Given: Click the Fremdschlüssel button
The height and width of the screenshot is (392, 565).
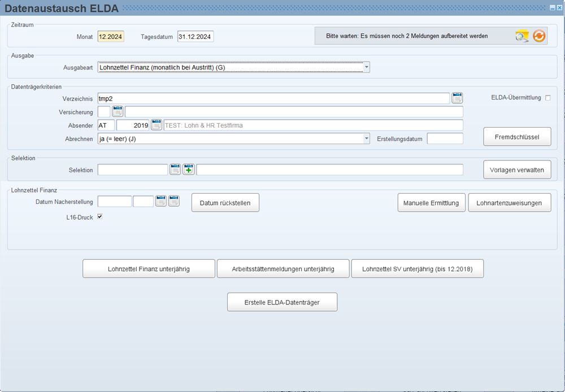Looking at the screenshot, I should pos(517,137).
